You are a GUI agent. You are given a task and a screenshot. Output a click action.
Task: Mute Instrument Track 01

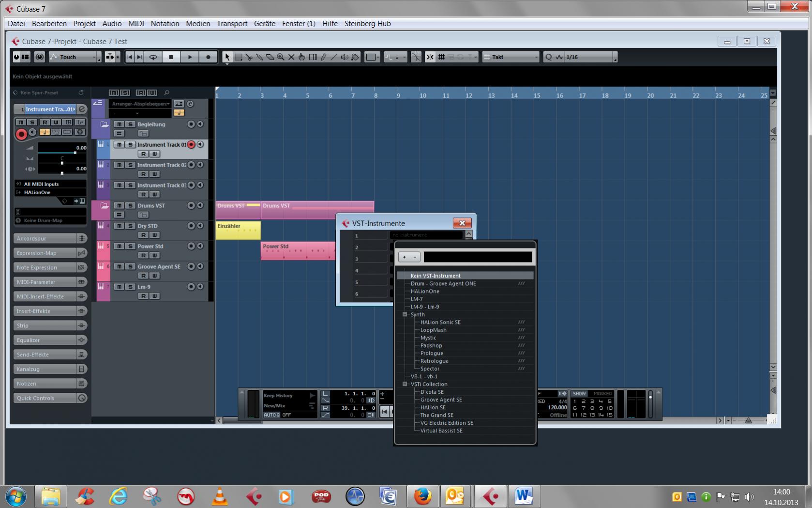pyautogui.click(x=119, y=144)
